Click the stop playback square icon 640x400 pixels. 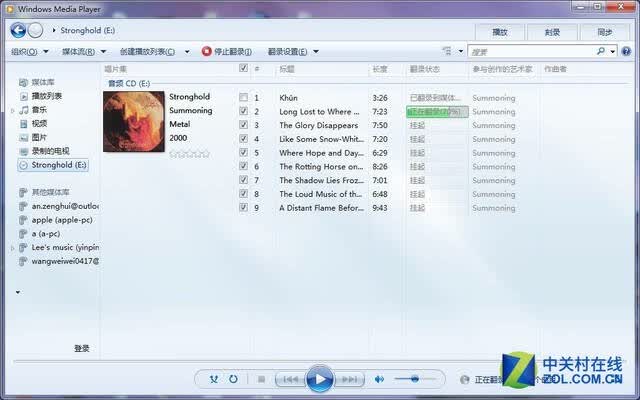[262, 380]
